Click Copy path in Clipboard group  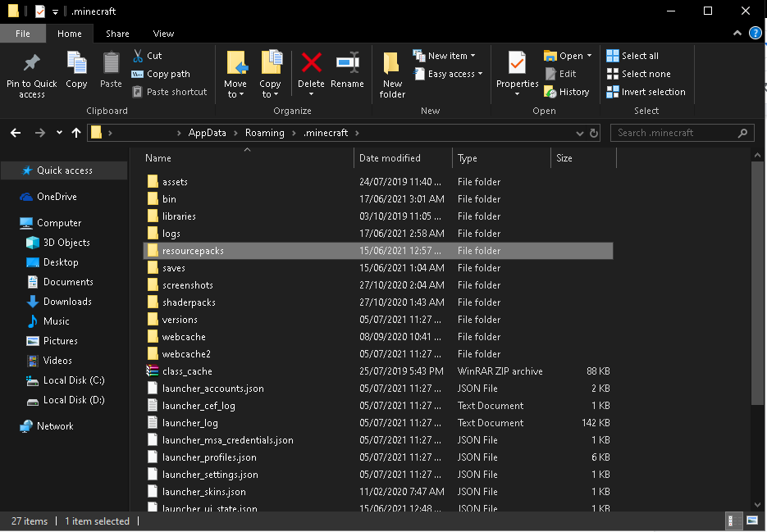point(161,74)
